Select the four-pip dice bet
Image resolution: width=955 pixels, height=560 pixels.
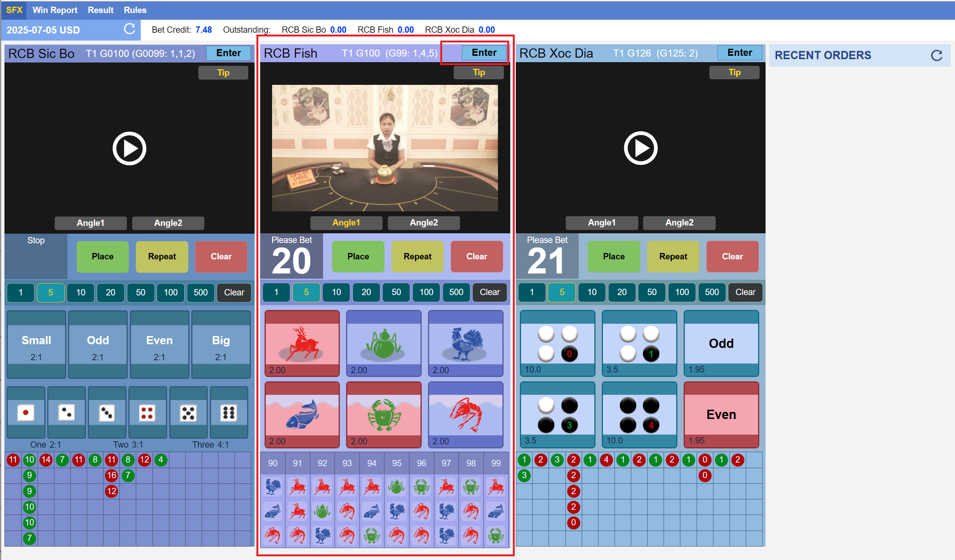coord(147,412)
